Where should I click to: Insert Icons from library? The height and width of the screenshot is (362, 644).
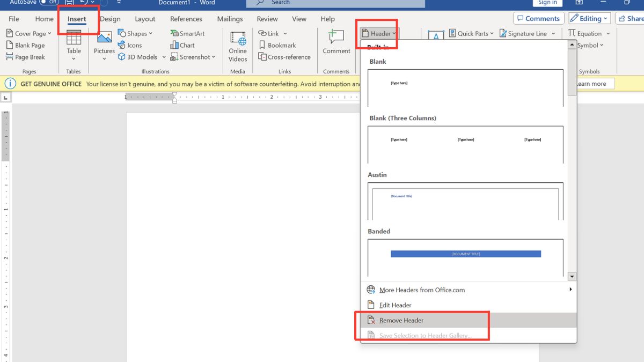(130, 45)
